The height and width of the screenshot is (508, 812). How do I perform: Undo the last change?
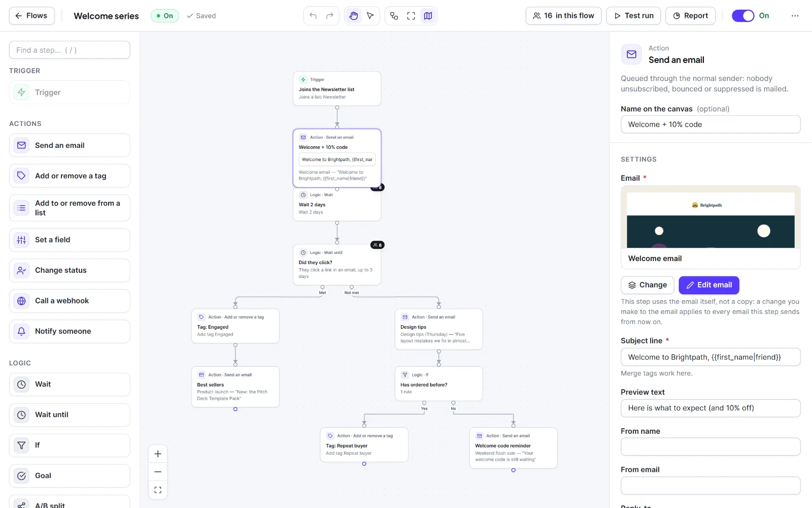[313, 16]
